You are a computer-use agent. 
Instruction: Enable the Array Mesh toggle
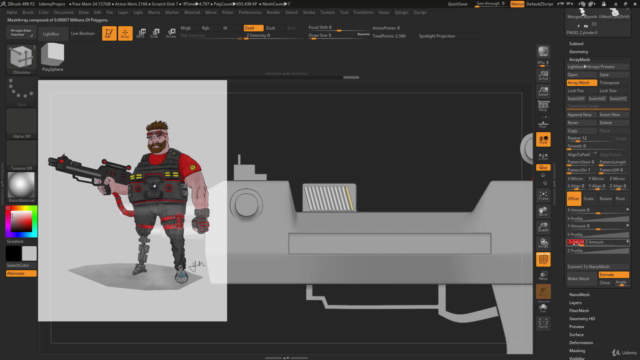tap(582, 82)
